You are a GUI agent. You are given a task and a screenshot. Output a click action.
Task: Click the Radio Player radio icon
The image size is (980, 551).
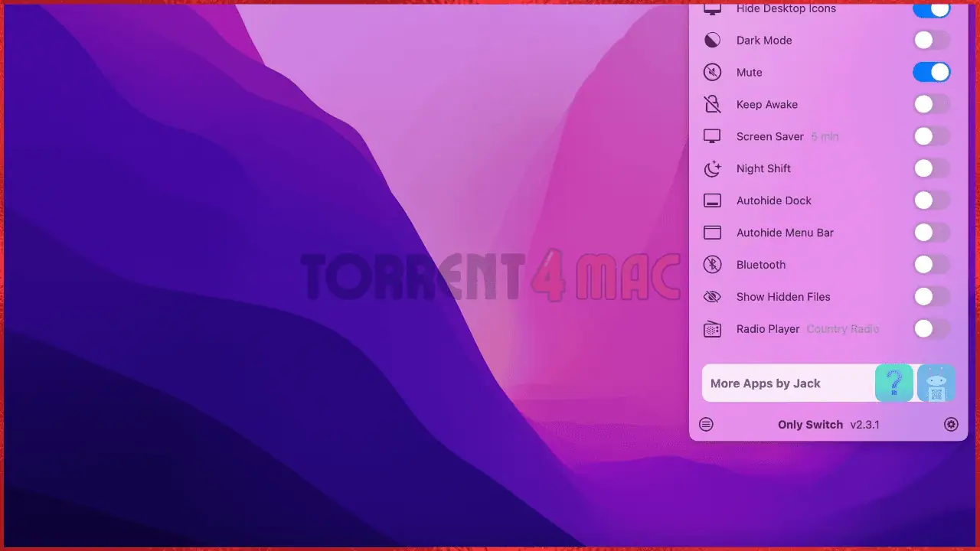click(x=712, y=328)
